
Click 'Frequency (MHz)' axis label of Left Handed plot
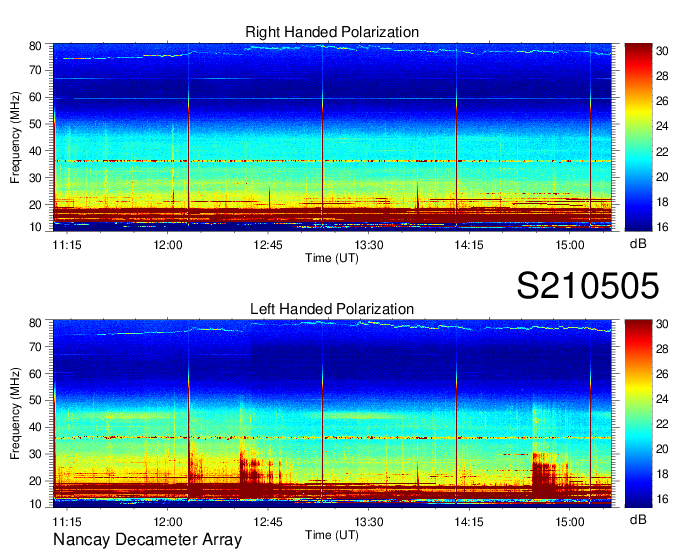click(x=15, y=414)
